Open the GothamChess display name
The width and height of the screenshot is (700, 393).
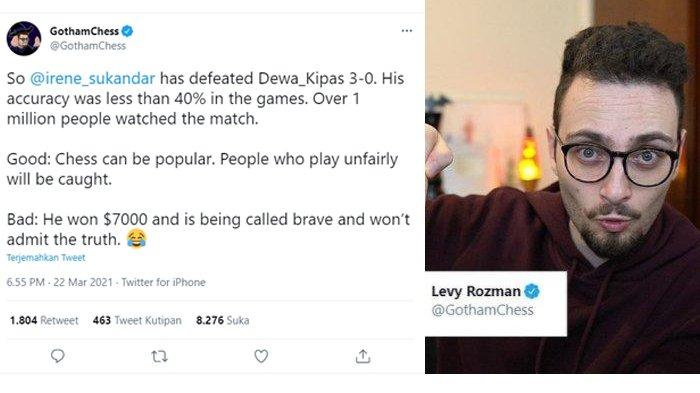pos(84,31)
